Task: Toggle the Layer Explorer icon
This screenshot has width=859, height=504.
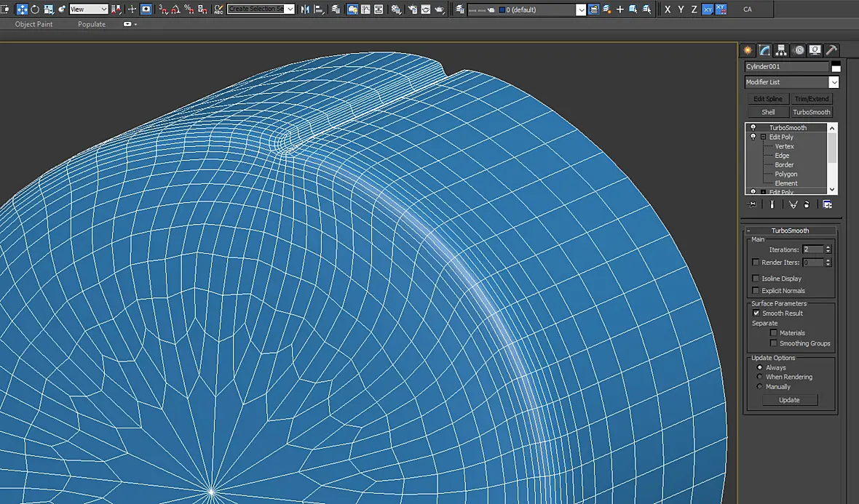Action: coord(459,9)
